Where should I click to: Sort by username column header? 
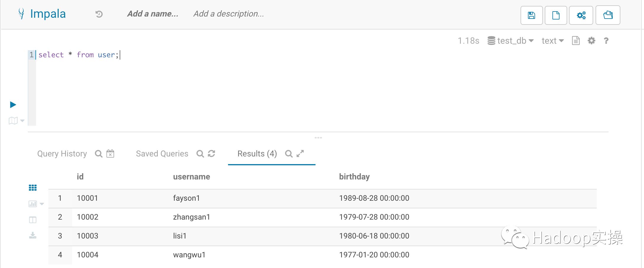click(191, 177)
